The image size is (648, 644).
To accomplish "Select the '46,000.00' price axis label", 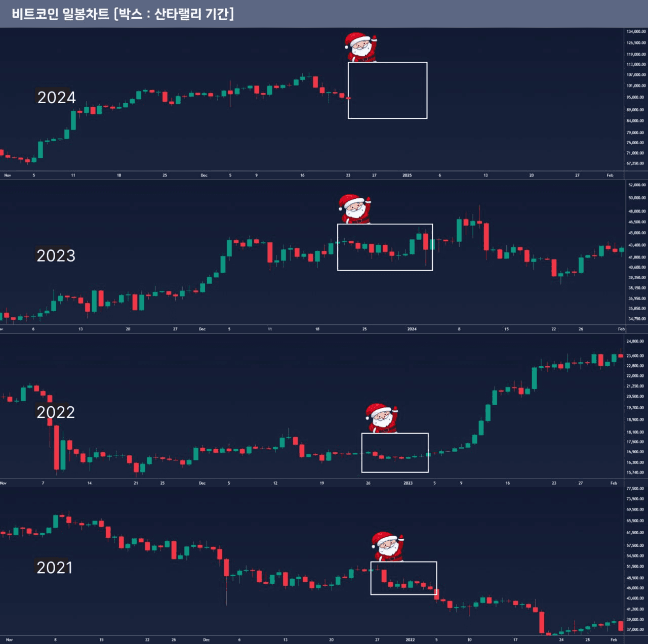I will (x=635, y=588).
